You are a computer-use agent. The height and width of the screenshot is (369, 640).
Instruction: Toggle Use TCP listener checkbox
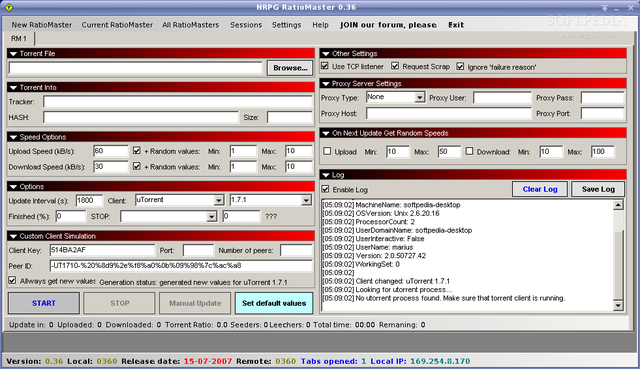click(325, 66)
